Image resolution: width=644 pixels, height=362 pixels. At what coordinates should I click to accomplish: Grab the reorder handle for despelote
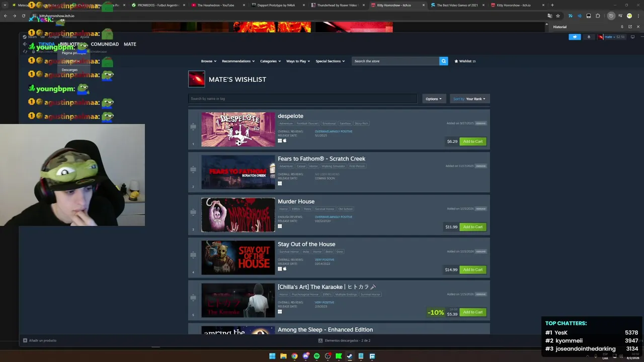click(193, 127)
